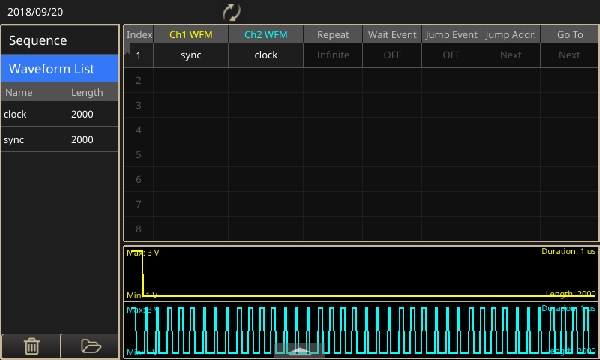Click the Jump Addr Next cell
Screen dimensions: 600x360
pyautogui.click(x=510, y=55)
